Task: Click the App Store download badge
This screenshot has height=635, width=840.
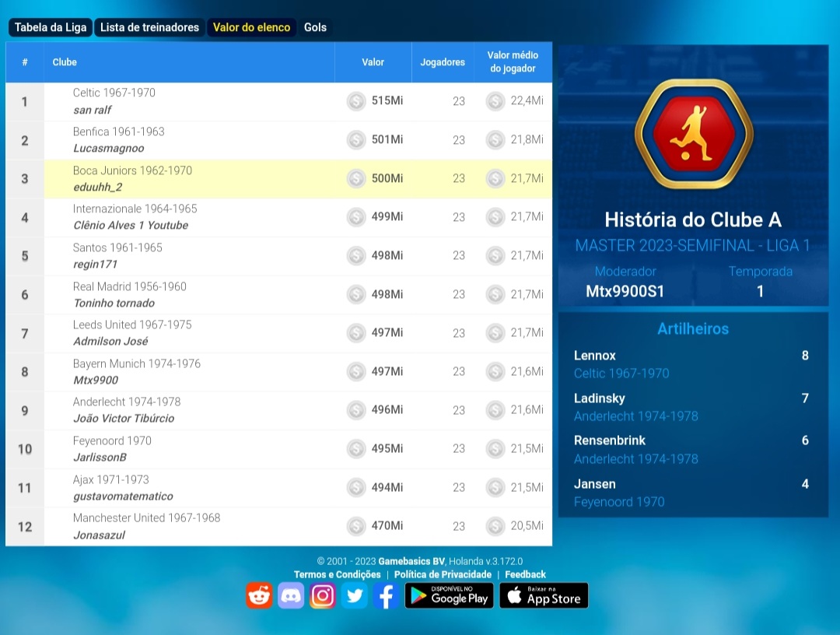Action: 544,596
